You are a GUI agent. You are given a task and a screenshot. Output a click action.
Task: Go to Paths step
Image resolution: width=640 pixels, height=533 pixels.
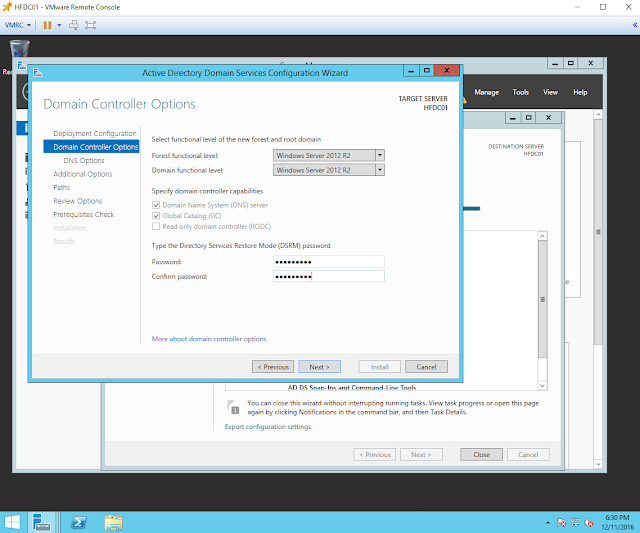click(62, 187)
